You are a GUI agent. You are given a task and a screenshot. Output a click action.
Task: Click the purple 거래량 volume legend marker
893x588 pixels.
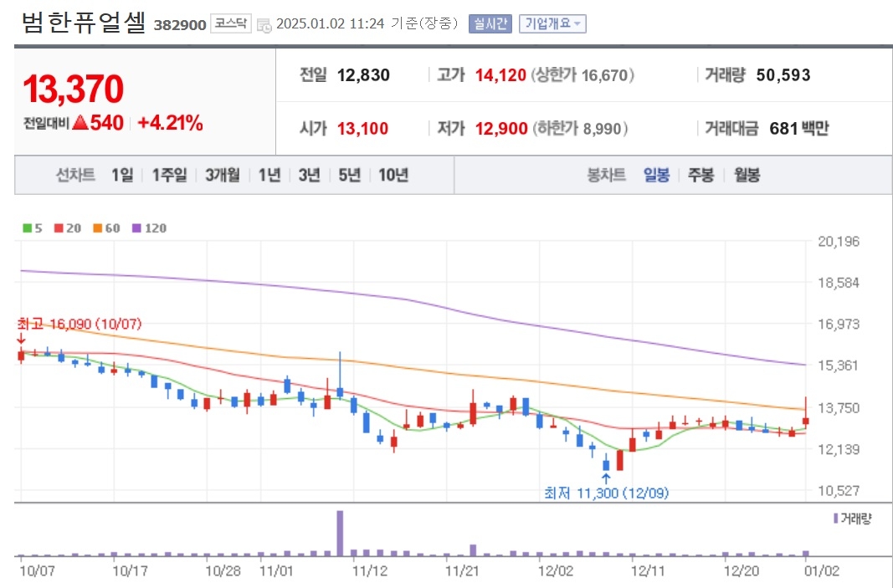(x=835, y=519)
